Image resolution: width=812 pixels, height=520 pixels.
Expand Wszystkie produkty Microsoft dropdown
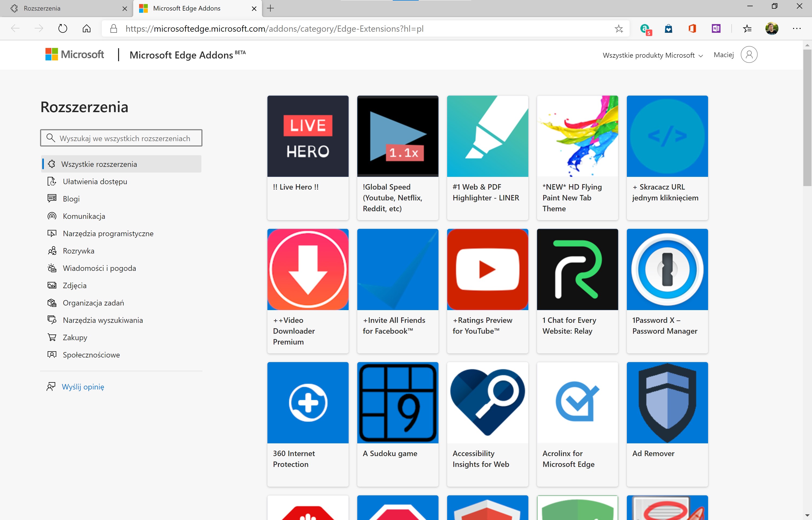(x=653, y=55)
